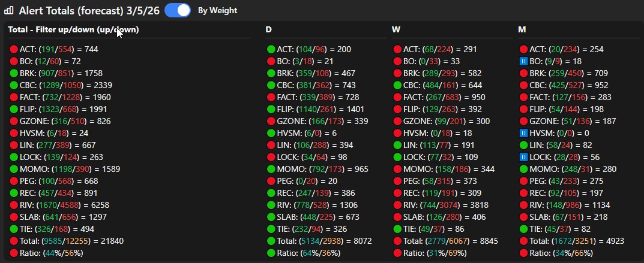Screen dimensions: 644x263
Task: Click the Alert Totals (forecast) 3/5/26 title
Action: click(x=89, y=11)
